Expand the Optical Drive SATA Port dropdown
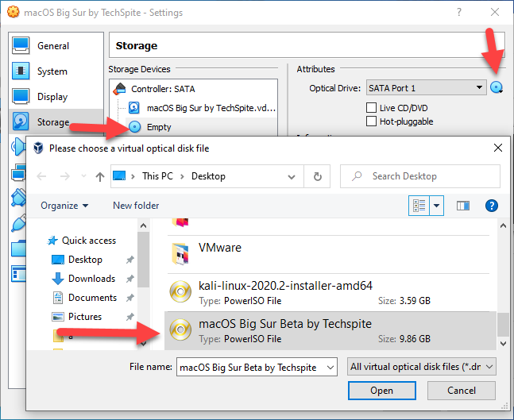The height and width of the screenshot is (420, 514). [x=426, y=88]
